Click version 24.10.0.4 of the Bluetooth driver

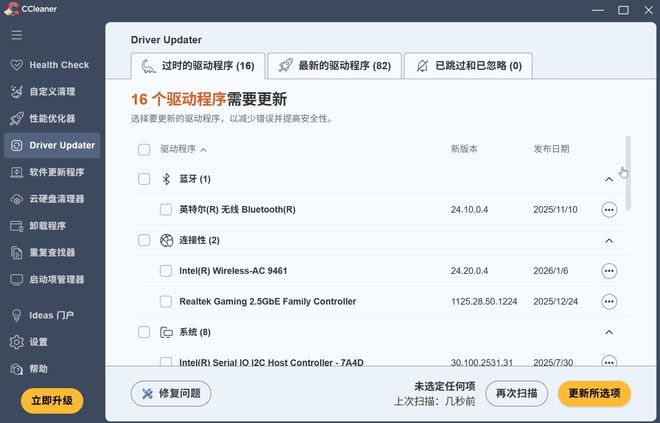click(x=469, y=210)
